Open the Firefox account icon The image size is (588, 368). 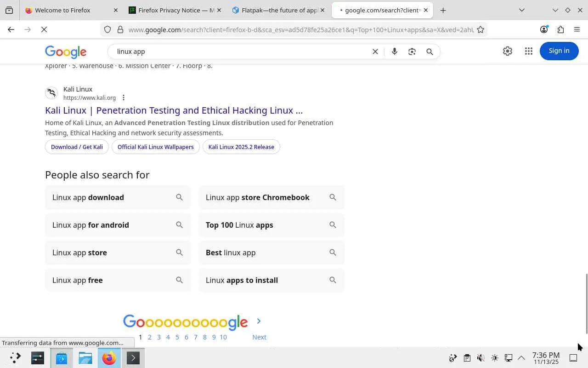pyautogui.click(x=544, y=29)
